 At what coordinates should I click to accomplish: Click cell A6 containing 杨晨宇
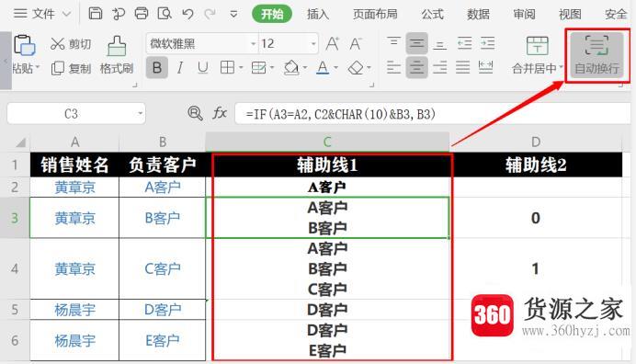pyautogui.click(x=74, y=340)
